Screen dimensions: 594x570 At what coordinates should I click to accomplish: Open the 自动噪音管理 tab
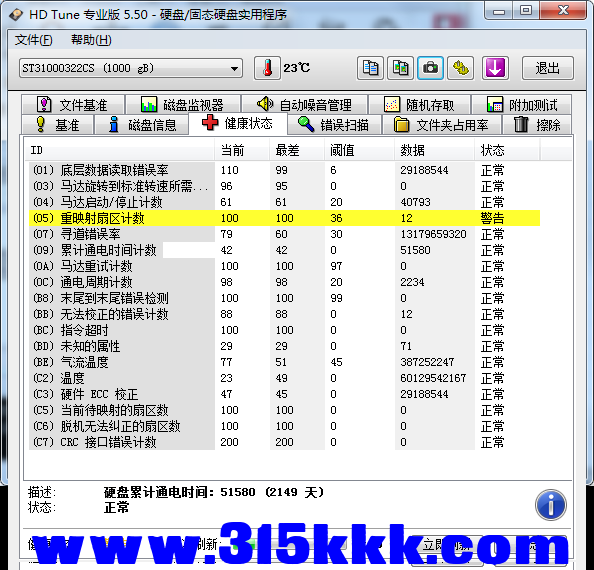coord(305,105)
